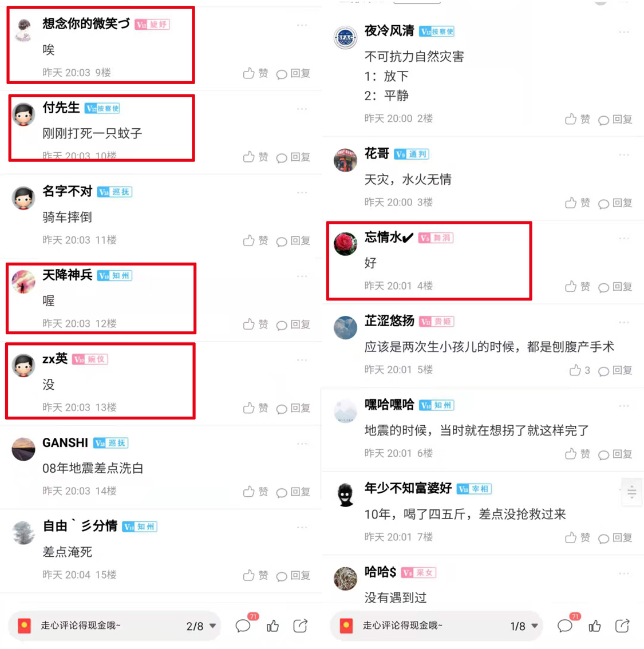
Task: Reply to 名字不对's comment
Action: 294,240
